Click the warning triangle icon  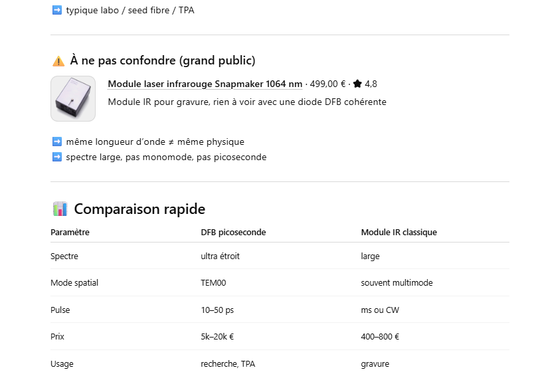[x=58, y=61]
